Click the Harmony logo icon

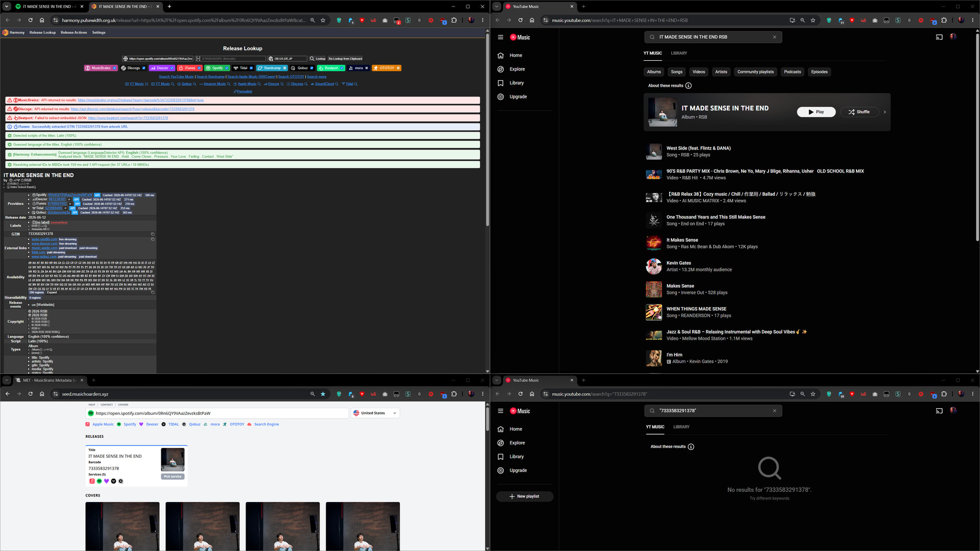point(6,33)
